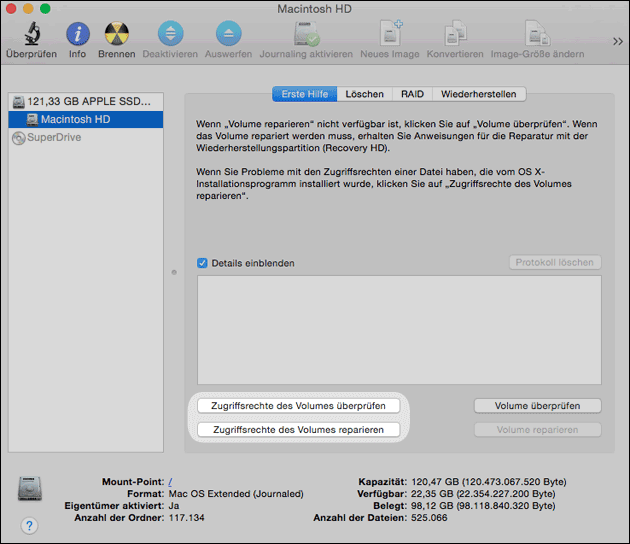Click the Auswerfen eject icon
This screenshot has height=544, width=630.
click(229, 33)
